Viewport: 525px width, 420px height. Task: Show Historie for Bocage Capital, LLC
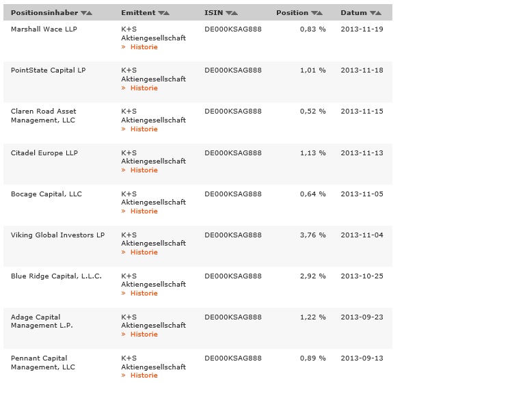pyautogui.click(x=144, y=211)
